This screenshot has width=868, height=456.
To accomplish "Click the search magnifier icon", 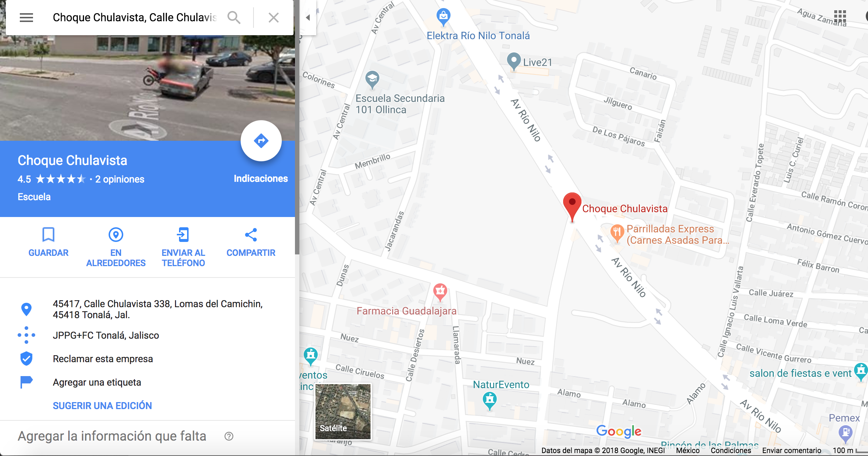I will pos(234,18).
